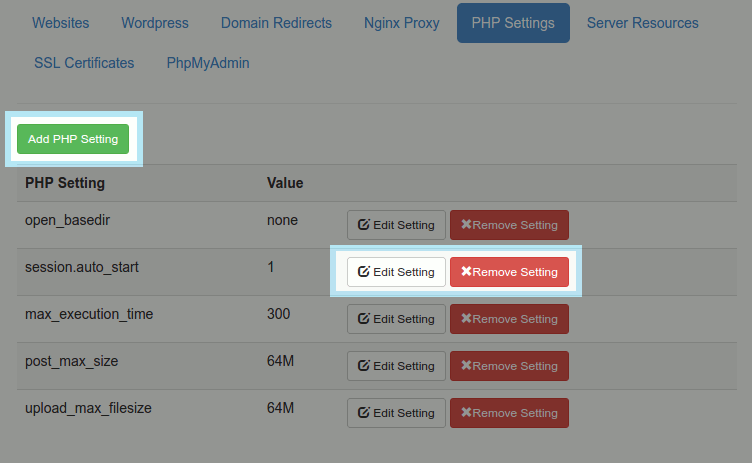Image resolution: width=752 pixels, height=463 pixels.
Task: Edit the open_basedir setting
Action: pos(396,225)
